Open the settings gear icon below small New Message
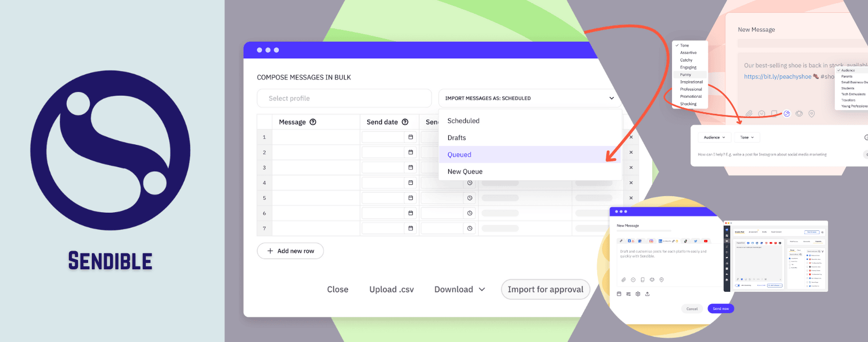Image resolution: width=868 pixels, height=342 pixels. click(x=638, y=294)
